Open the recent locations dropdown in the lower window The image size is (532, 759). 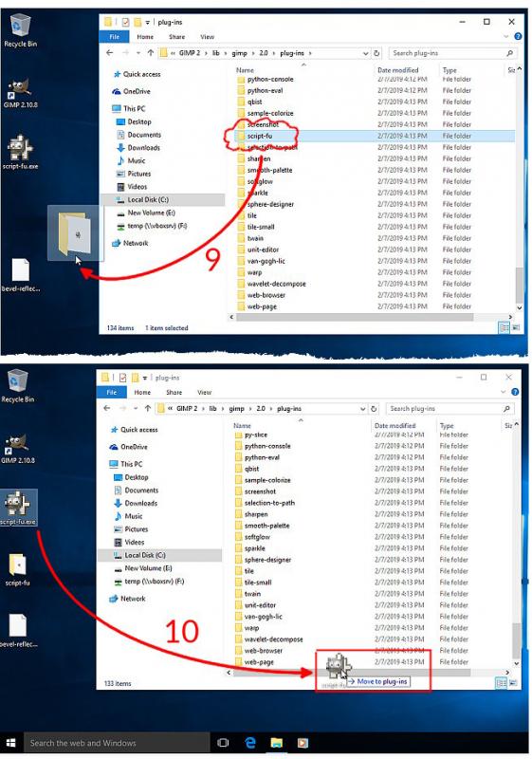(136, 409)
